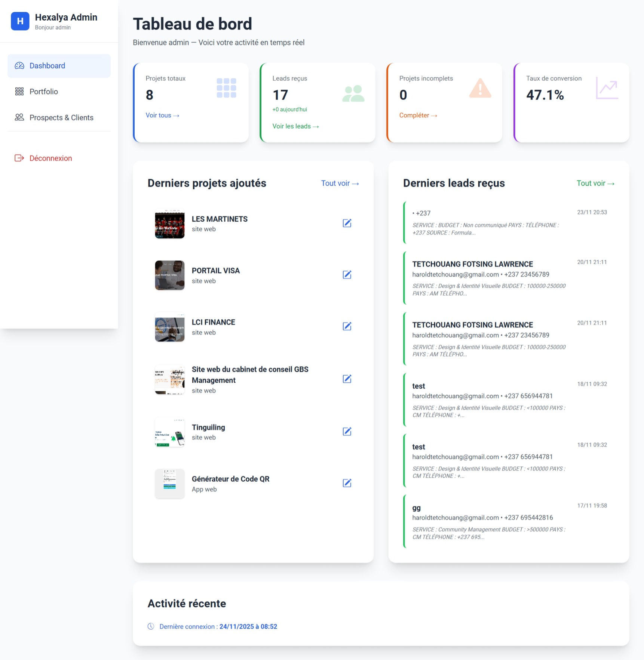Open the Voir les leads link
This screenshot has width=644, height=660.
295,126
